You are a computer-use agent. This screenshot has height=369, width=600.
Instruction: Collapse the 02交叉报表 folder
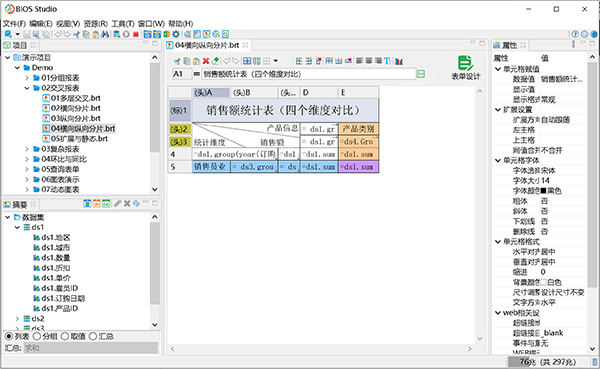click(x=27, y=88)
